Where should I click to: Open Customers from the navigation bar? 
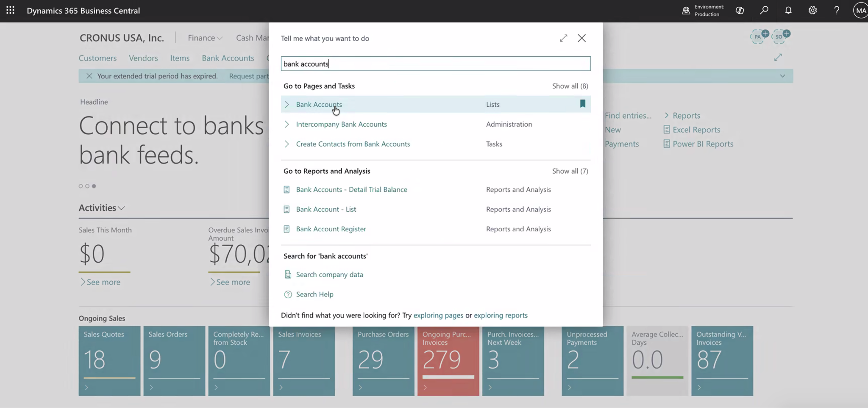[97, 58]
